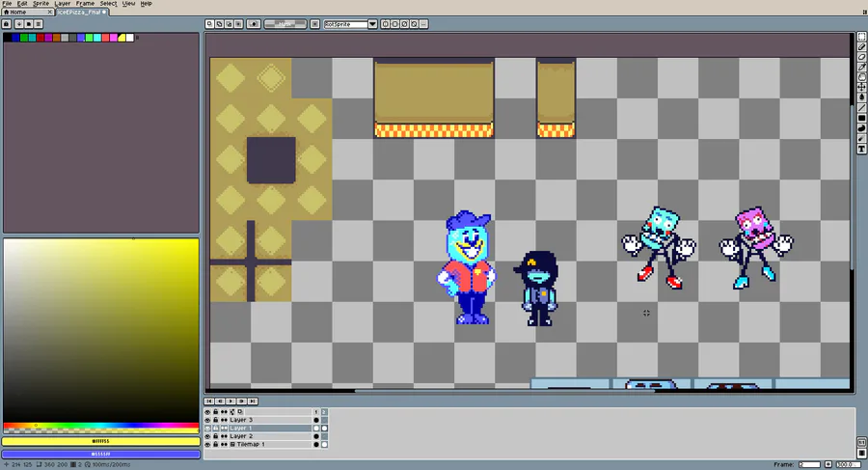Click the pivot position icon
This screenshot has width=868, height=470.
[x=315, y=24]
